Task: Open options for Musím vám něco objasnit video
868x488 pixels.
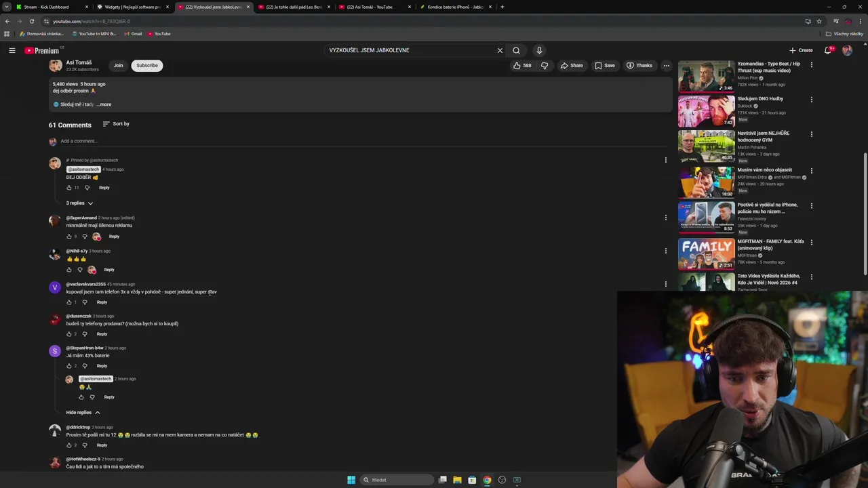Action: click(x=811, y=171)
